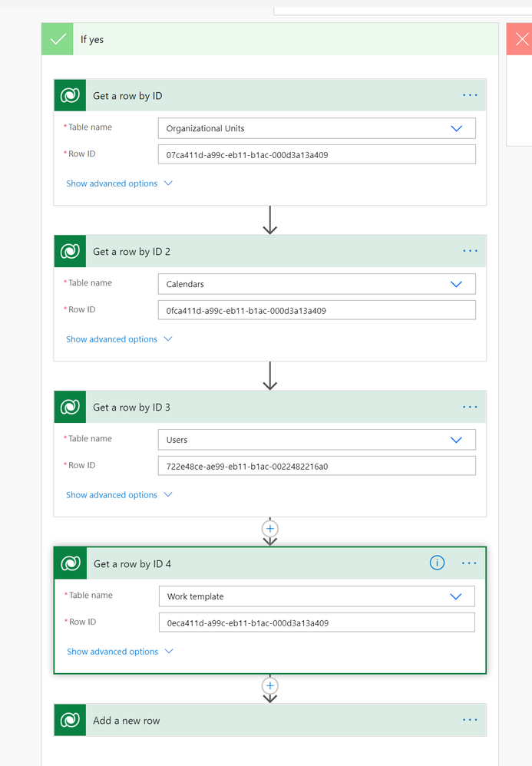Open Users table name dropdown

(456, 440)
